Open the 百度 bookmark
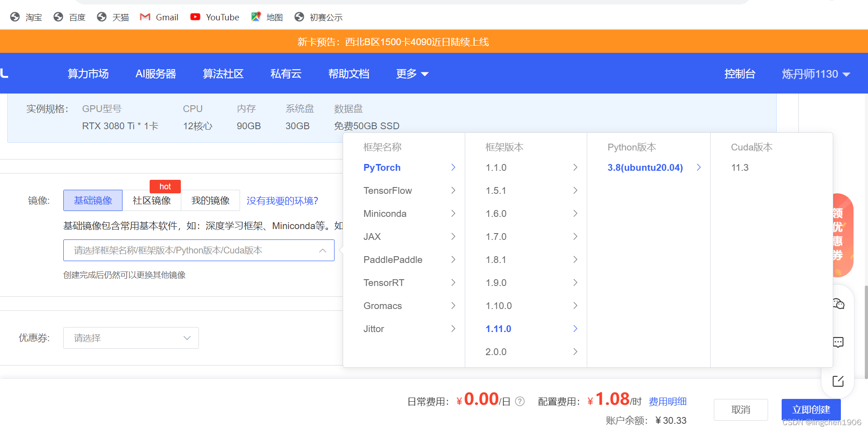Screen dimensions: 868x431 (70, 17)
